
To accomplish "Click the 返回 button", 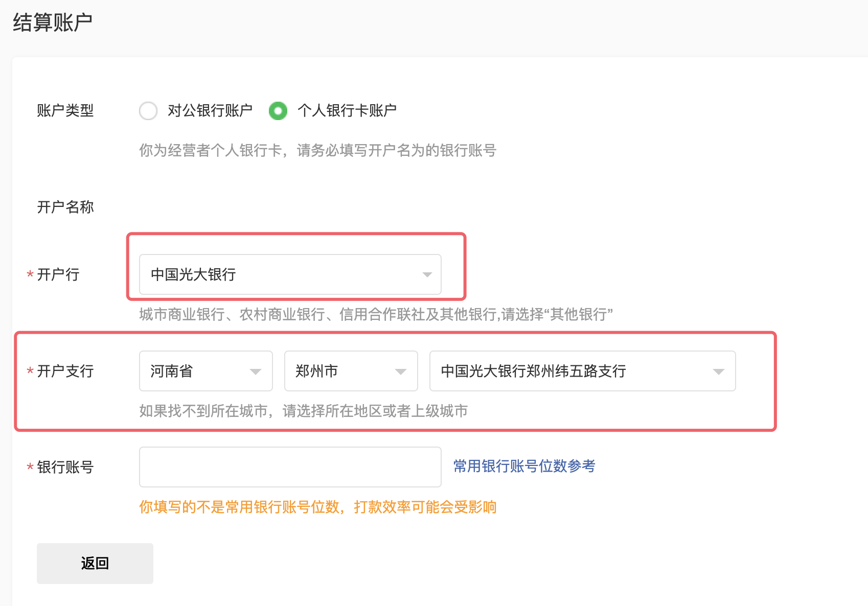I will 95,563.
